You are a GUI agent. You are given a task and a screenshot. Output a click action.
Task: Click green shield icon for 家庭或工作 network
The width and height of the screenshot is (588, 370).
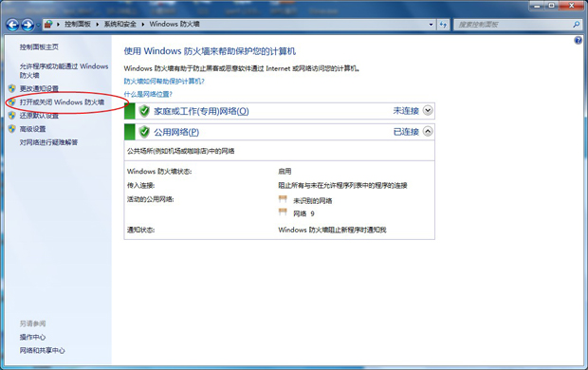point(144,111)
